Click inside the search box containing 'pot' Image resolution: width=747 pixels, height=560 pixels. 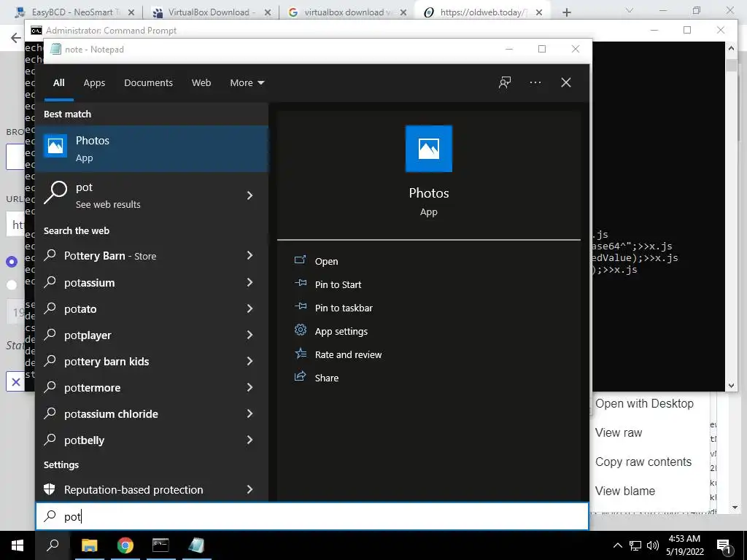coord(312,516)
